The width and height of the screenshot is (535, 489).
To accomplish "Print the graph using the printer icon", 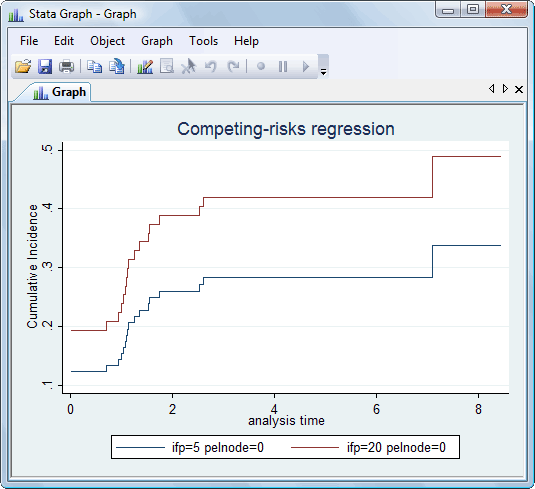I will coord(66,66).
